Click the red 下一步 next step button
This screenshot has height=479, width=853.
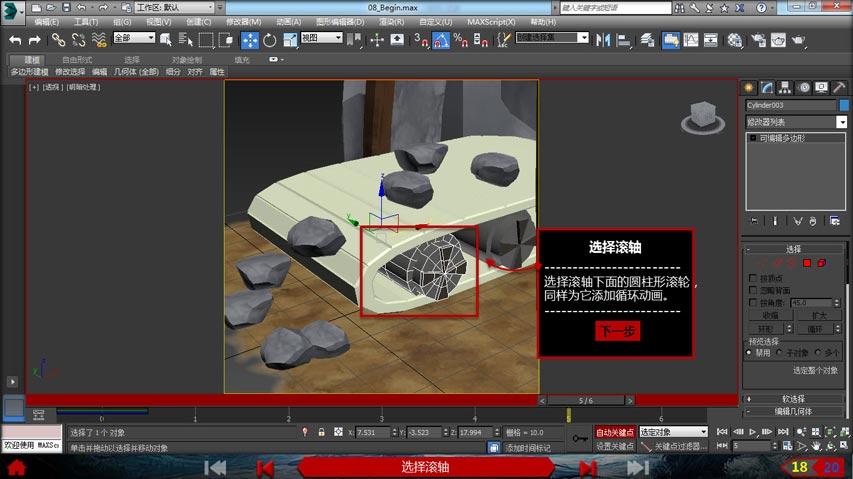tap(617, 331)
